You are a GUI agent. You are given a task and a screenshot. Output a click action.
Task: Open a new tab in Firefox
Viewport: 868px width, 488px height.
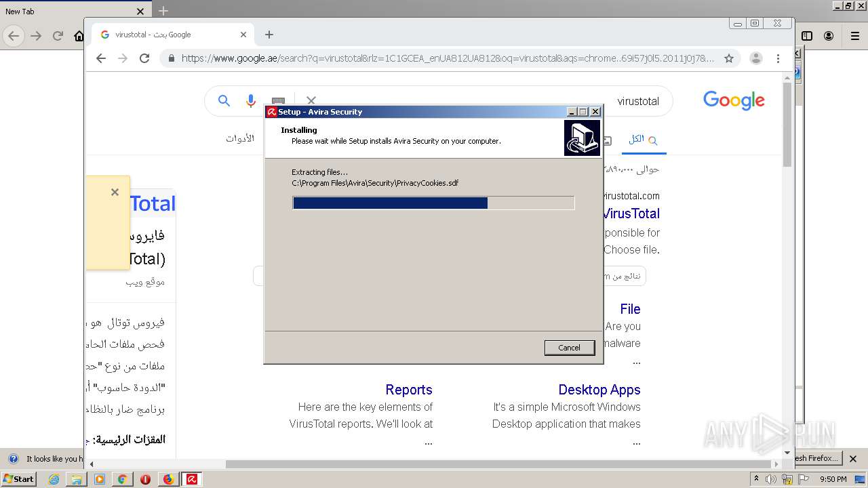click(163, 11)
